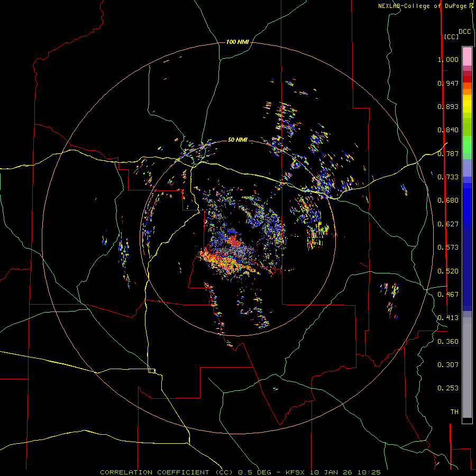476x476 pixels.
Task: Click the 50 NMI range ring label
Action: tap(237, 140)
